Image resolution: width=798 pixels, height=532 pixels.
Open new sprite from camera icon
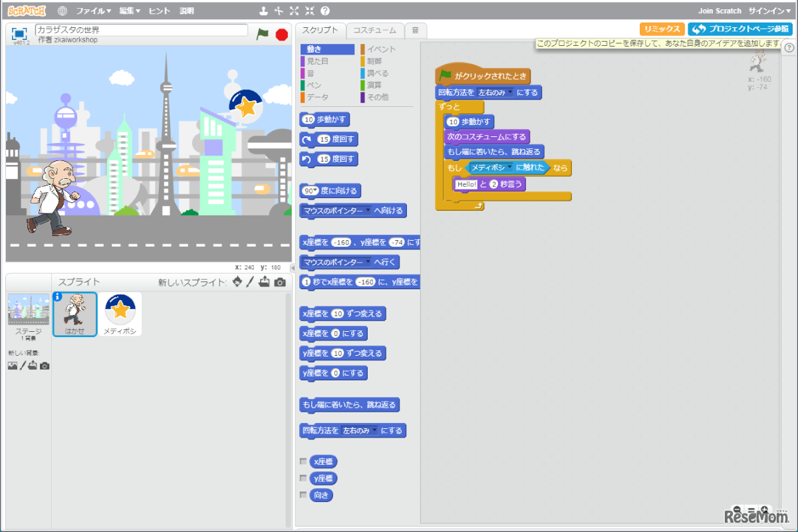[280, 281]
